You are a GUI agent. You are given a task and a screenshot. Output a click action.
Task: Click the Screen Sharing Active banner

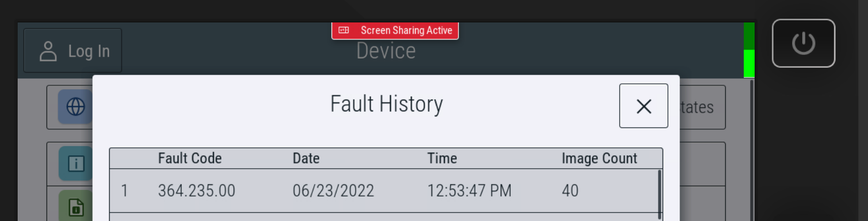coord(406,30)
